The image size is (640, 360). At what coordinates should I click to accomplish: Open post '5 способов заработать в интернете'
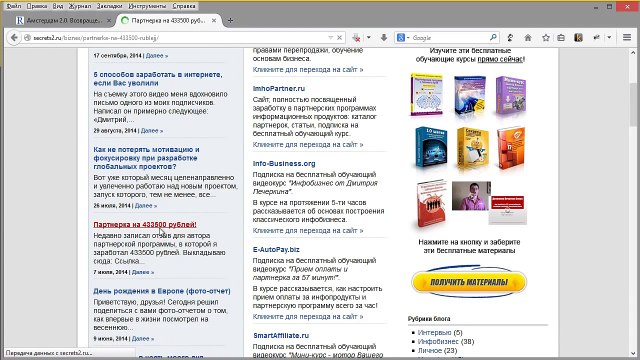click(x=158, y=79)
